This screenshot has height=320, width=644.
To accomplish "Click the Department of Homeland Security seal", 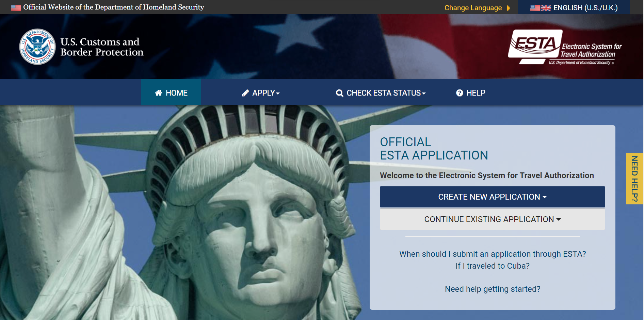I will [x=37, y=47].
